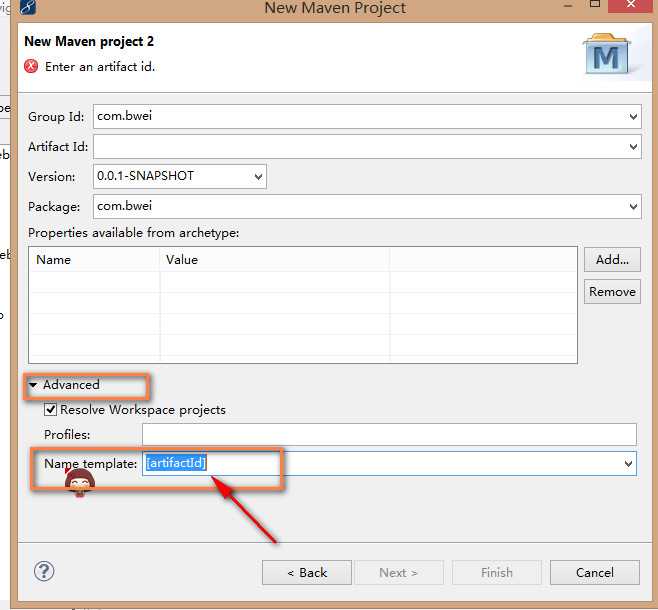Collapse the Advanced section
This screenshot has height=610, width=658.
coord(34,384)
